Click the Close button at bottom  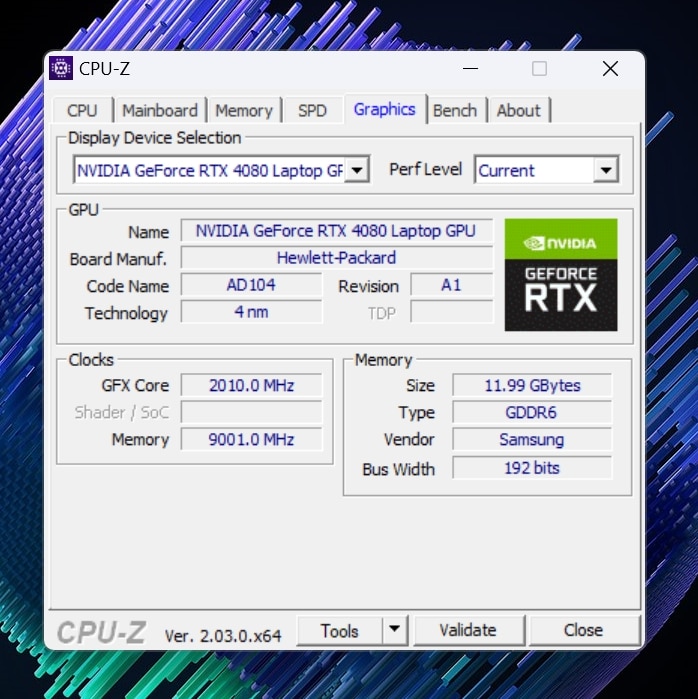click(x=583, y=630)
